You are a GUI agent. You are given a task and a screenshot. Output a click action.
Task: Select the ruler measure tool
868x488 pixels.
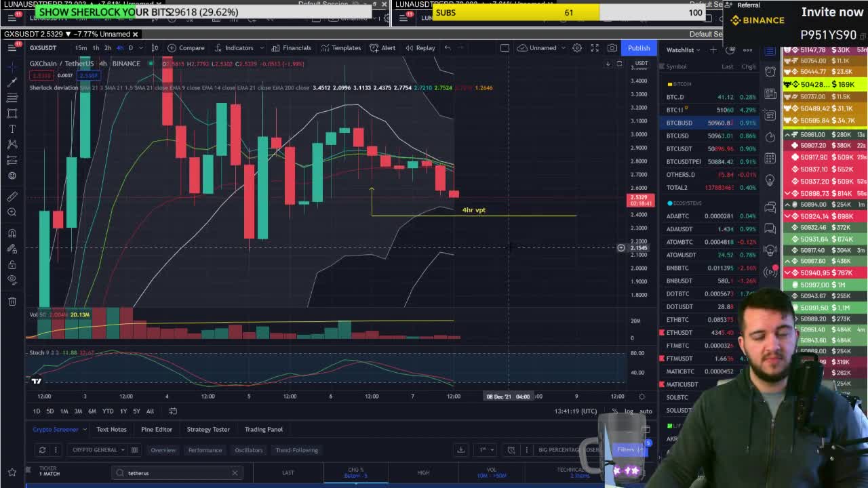(12, 197)
